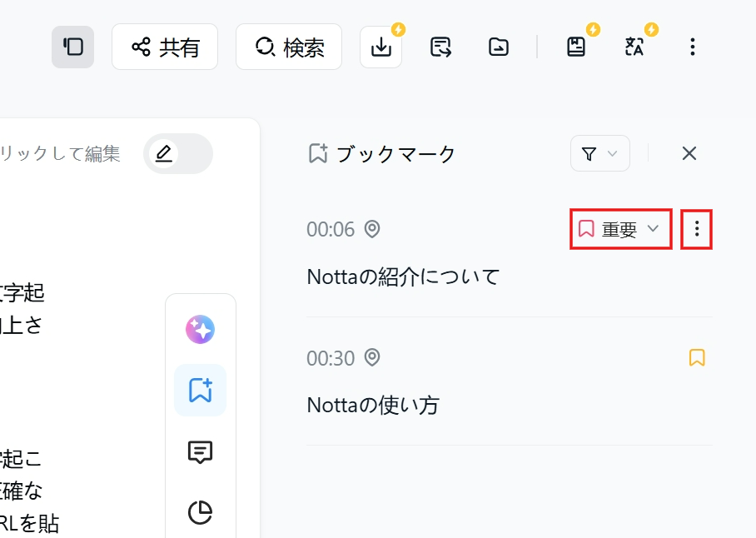Click the download export icon
756x538 pixels.
click(x=380, y=47)
